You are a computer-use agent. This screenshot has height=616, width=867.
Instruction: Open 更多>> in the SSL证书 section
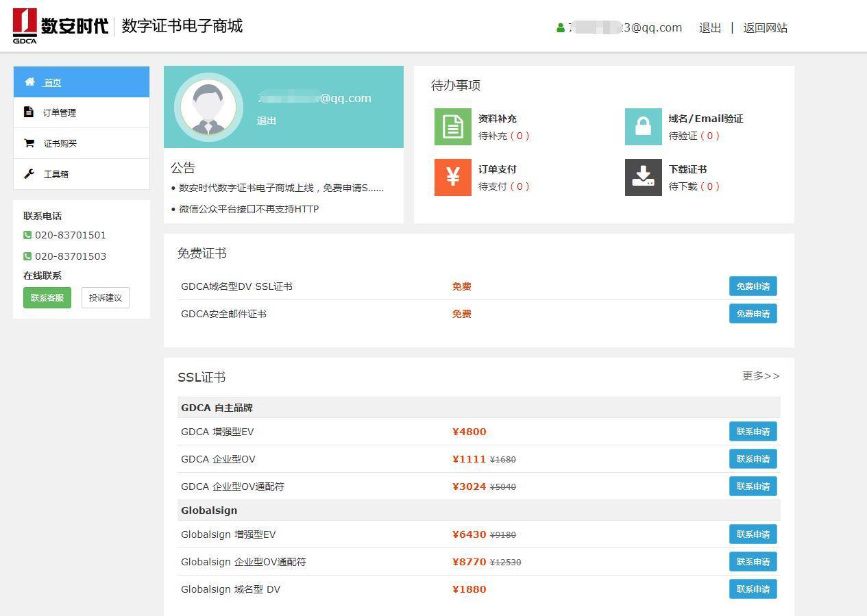tap(761, 376)
